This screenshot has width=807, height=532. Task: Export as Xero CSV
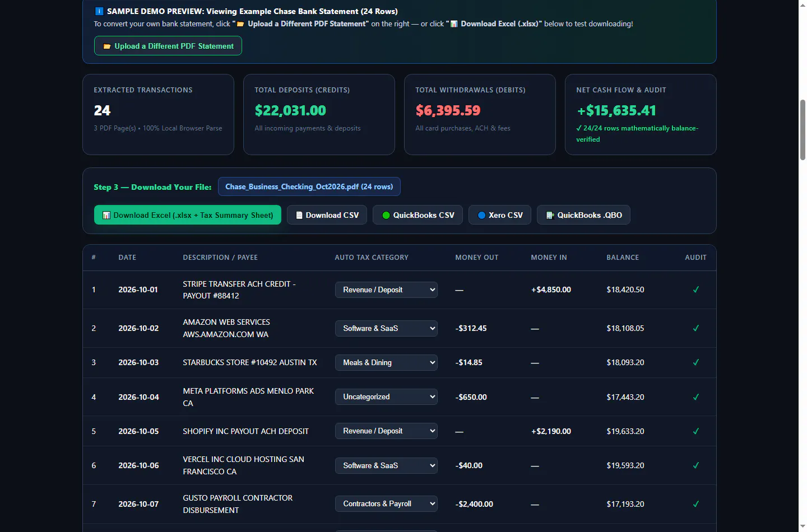(x=500, y=215)
